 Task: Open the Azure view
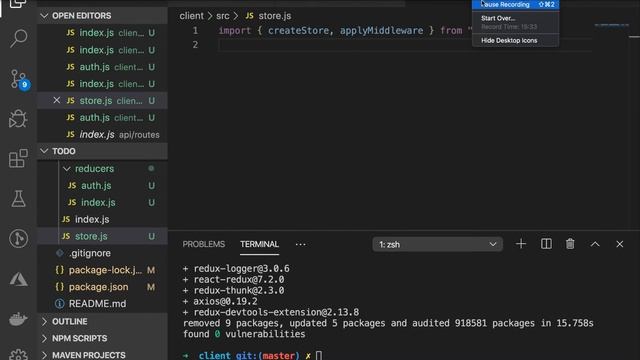click(18, 279)
